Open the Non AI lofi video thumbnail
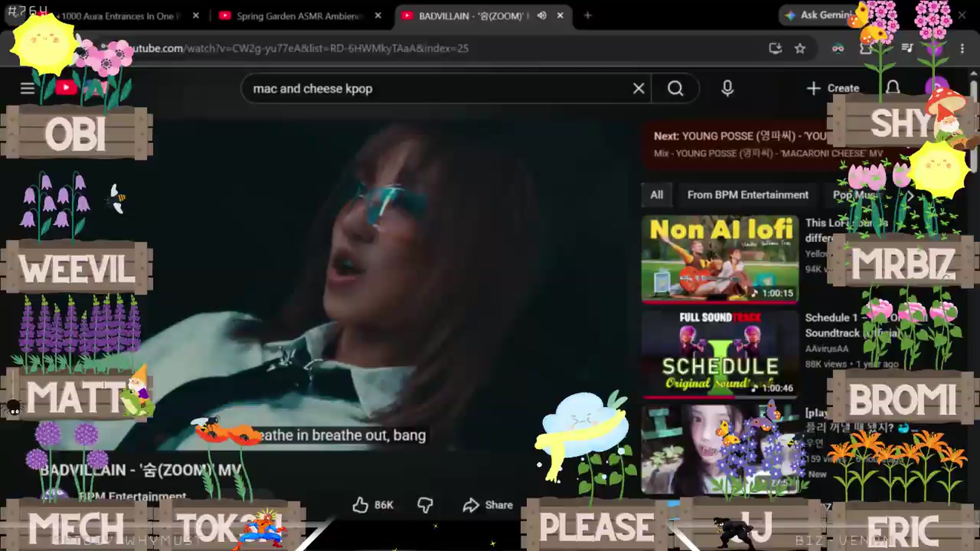The height and width of the screenshot is (551, 980). (720, 259)
